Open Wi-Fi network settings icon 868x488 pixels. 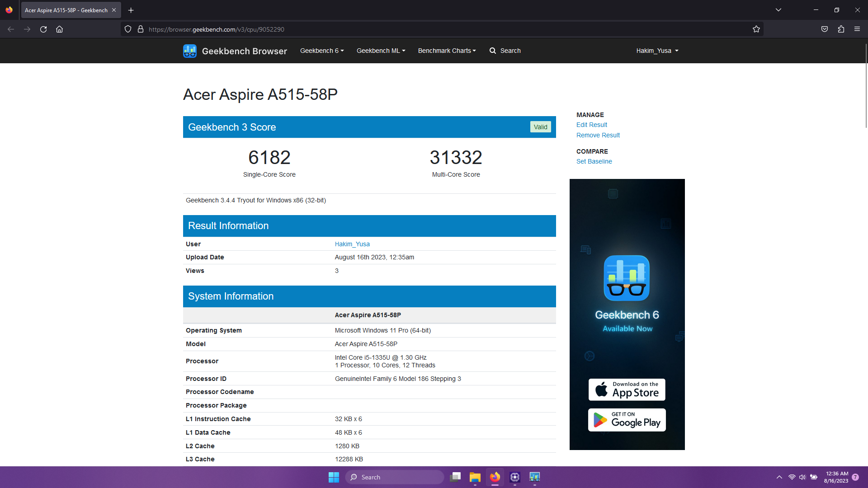click(x=792, y=477)
